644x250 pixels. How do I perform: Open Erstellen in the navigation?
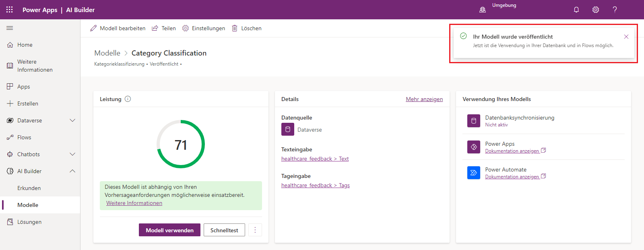pyautogui.click(x=40, y=103)
